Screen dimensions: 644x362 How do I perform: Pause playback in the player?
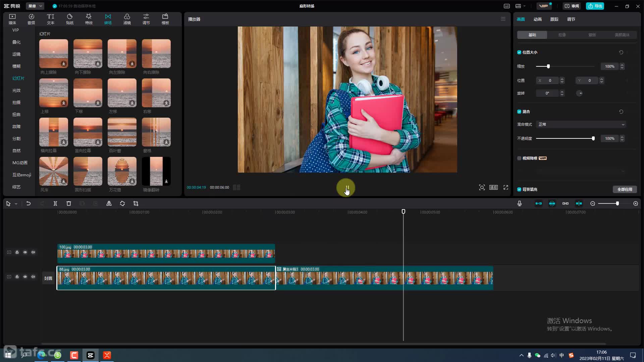click(347, 188)
